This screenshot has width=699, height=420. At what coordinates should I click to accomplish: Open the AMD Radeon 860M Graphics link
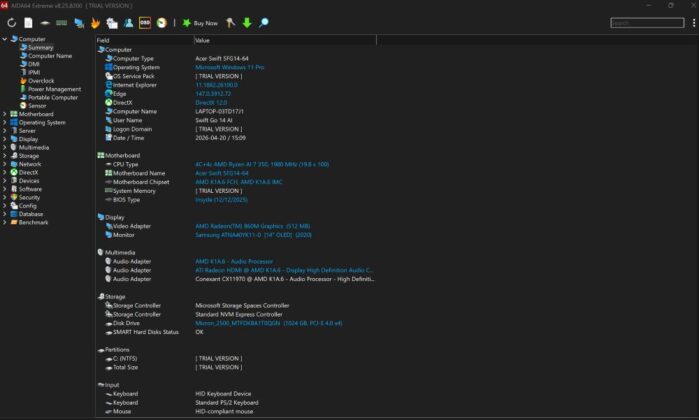tap(252, 226)
